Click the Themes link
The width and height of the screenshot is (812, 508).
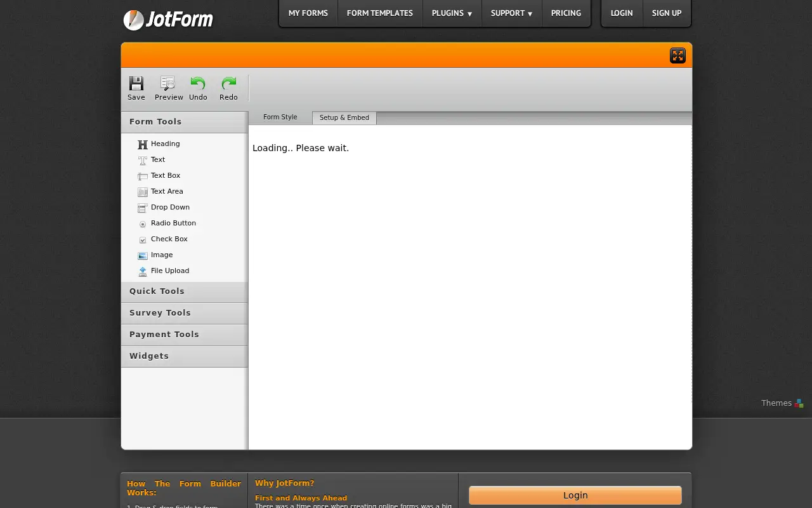[776, 403]
